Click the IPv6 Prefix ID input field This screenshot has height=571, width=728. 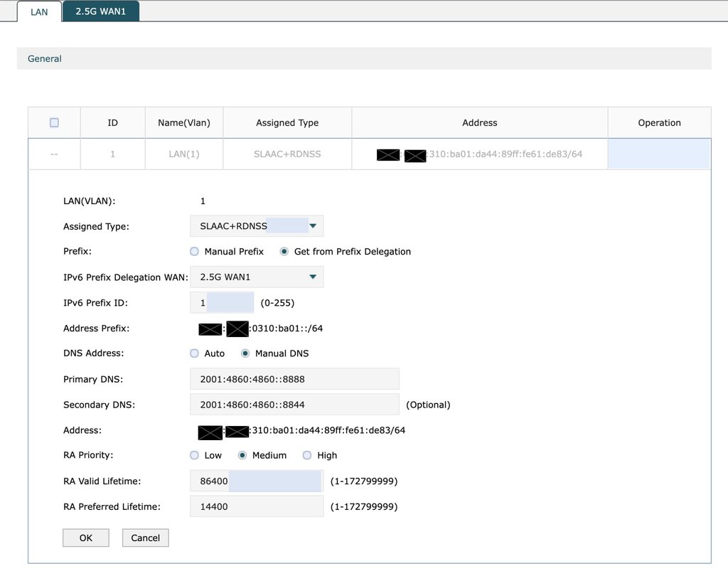tap(222, 303)
